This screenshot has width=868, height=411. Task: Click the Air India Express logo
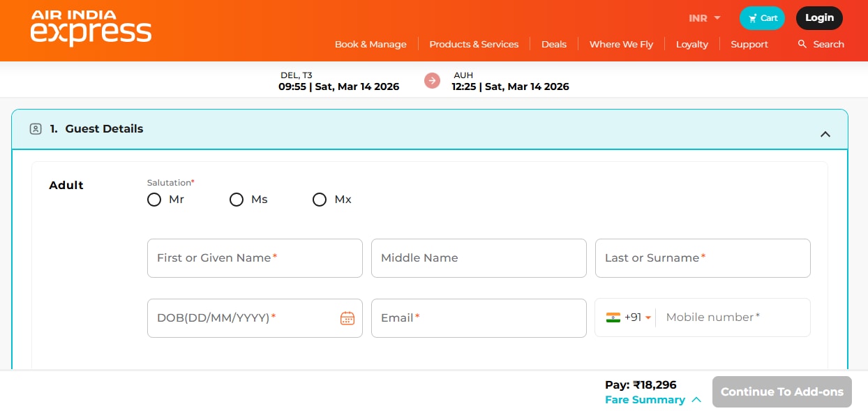coord(91,28)
